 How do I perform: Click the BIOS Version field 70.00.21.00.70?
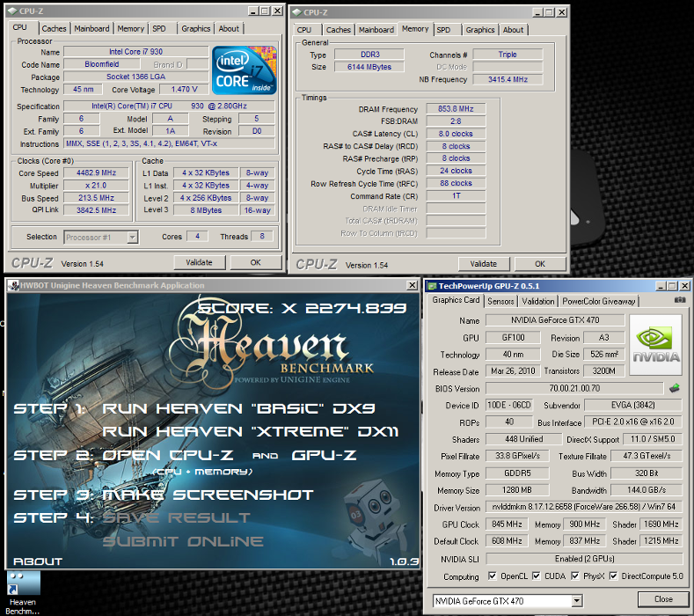[574, 388]
